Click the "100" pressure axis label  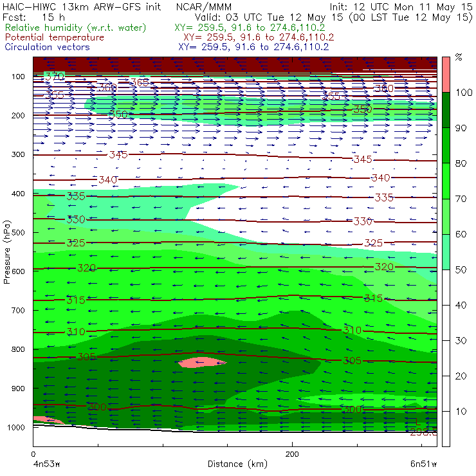[x=18, y=77]
